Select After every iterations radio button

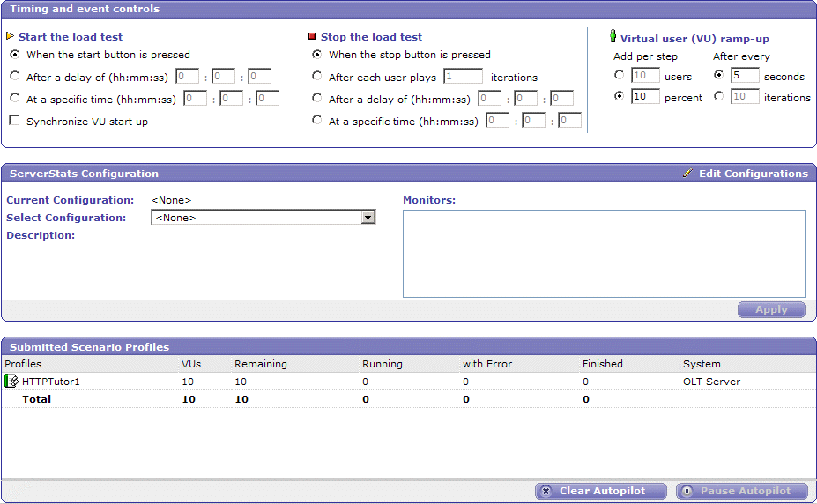click(x=719, y=96)
